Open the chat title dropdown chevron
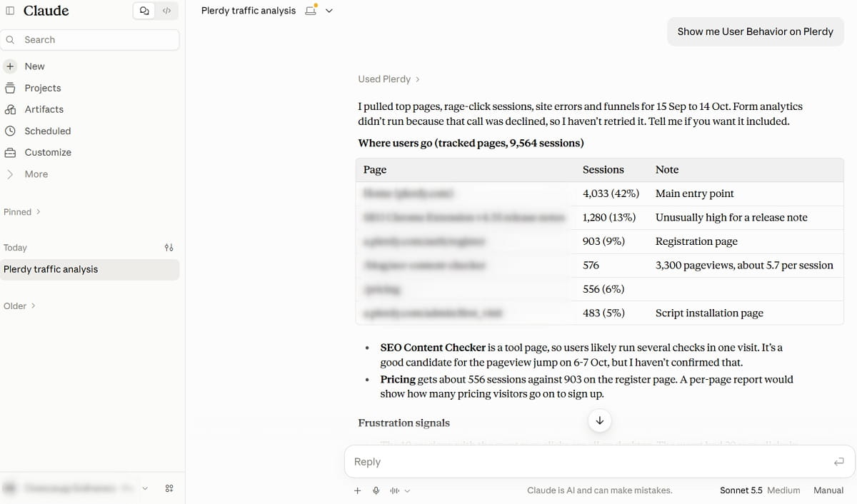 point(329,11)
